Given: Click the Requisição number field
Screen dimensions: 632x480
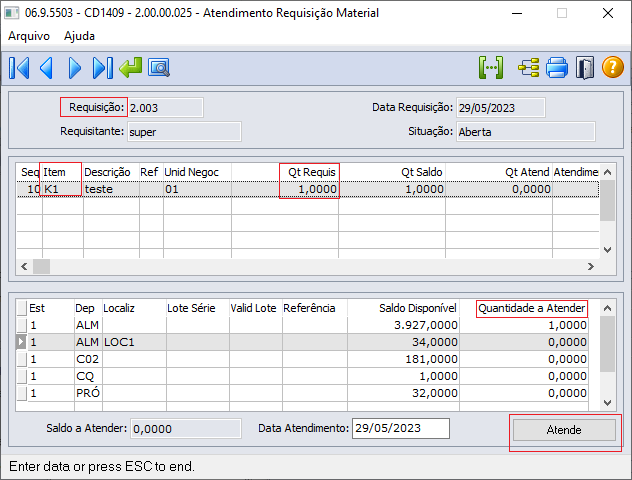Looking at the screenshot, I should coord(166,108).
